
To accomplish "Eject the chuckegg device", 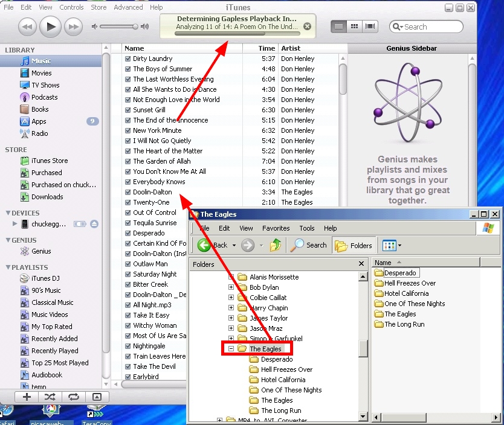I will (x=94, y=224).
